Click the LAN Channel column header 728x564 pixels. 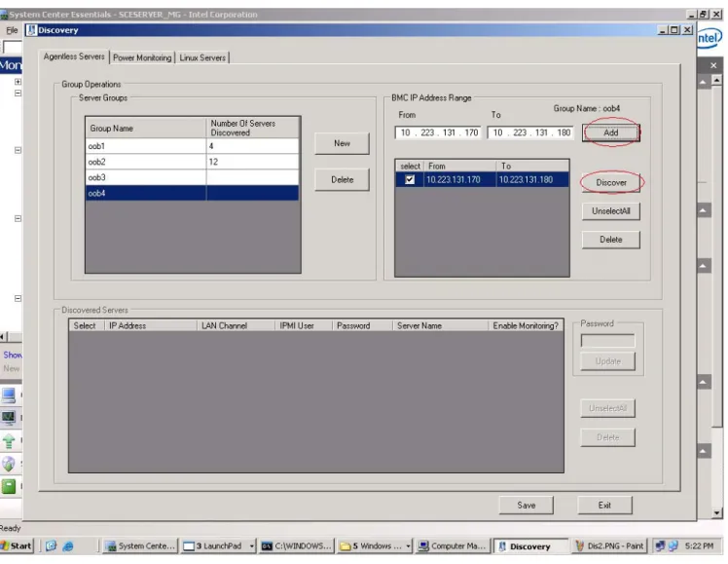click(x=236, y=325)
